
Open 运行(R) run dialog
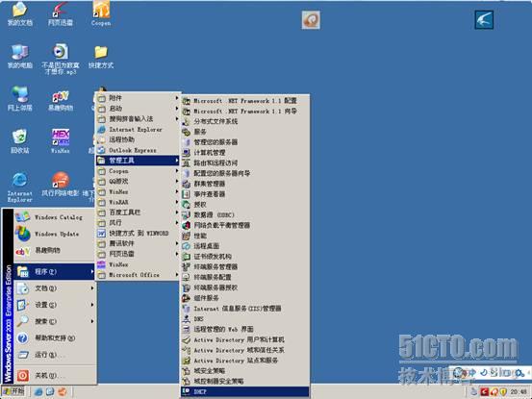(x=54, y=355)
